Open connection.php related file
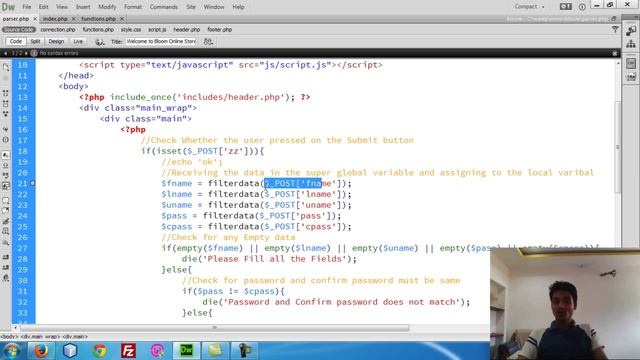 coord(58,29)
